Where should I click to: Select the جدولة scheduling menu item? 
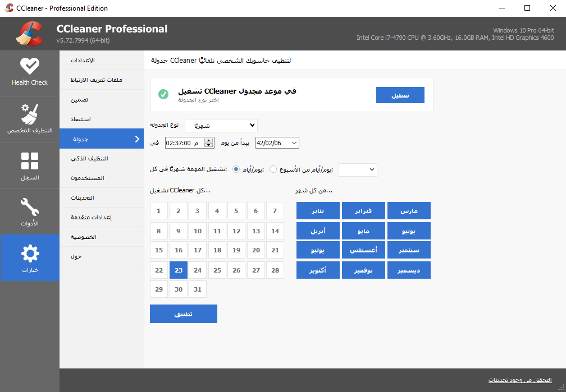pos(102,139)
